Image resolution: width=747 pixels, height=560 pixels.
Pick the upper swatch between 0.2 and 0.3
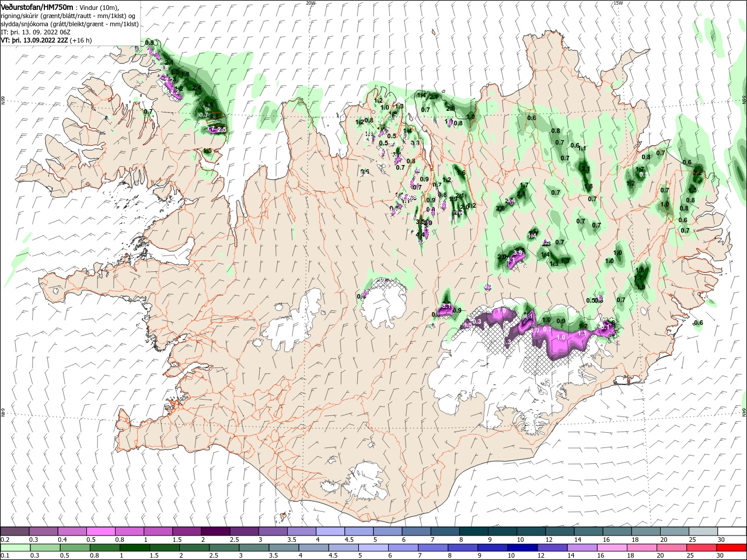pyautogui.click(x=15, y=531)
